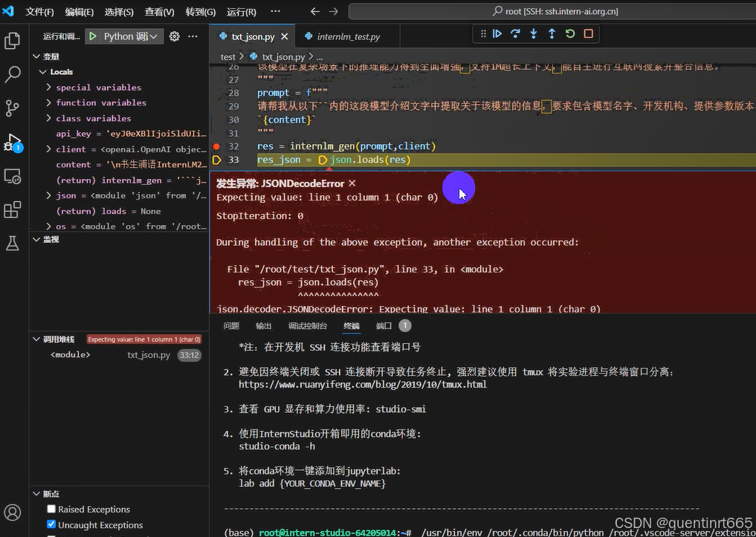Open launch.json with the gear icon
Viewport: 756px width, 537px height.
tap(175, 36)
